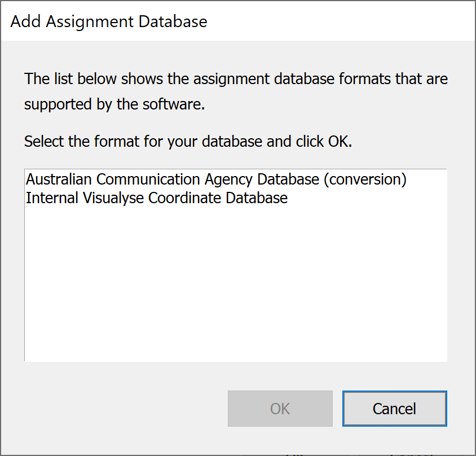Click the Add Assignment Database title bar
The image size is (476, 456).
pos(238,21)
